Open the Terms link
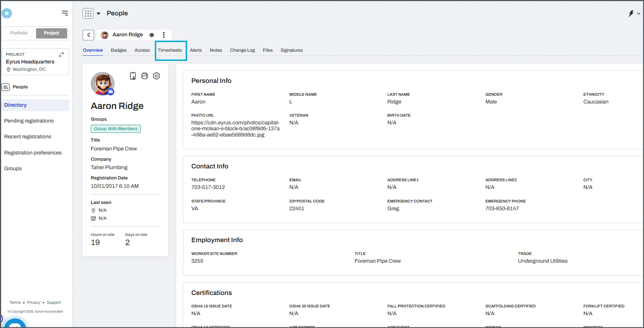The height and width of the screenshot is (328, 644). [x=15, y=303]
